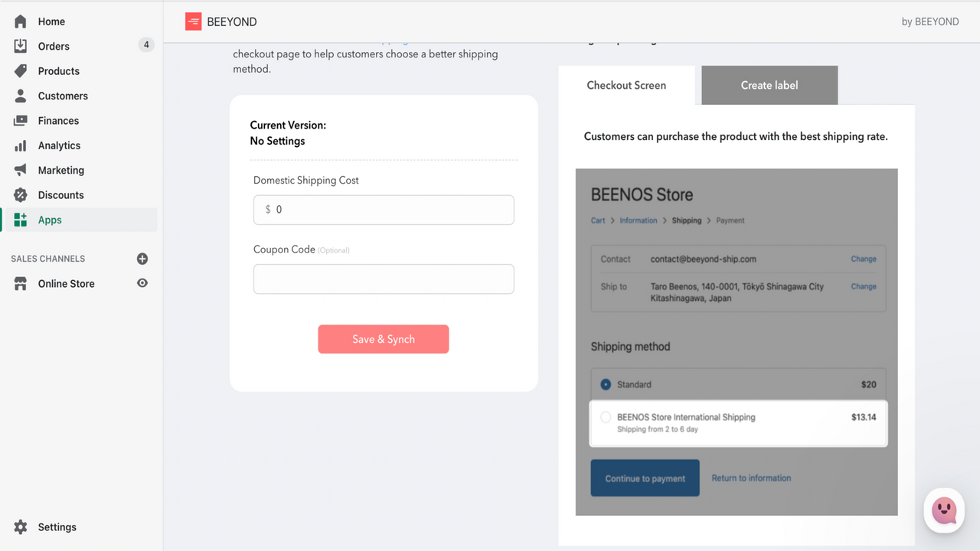
Task: Open Orders from the sidebar
Action: click(54, 46)
